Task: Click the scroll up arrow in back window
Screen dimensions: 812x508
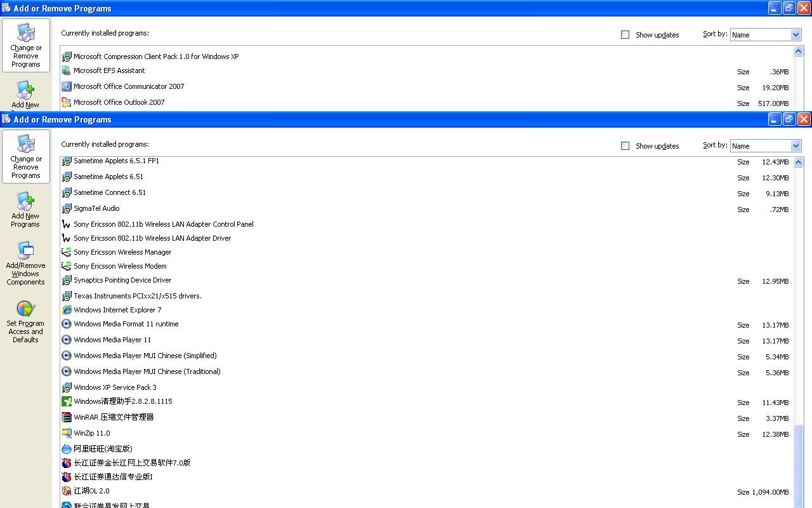Action: pos(798,51)
